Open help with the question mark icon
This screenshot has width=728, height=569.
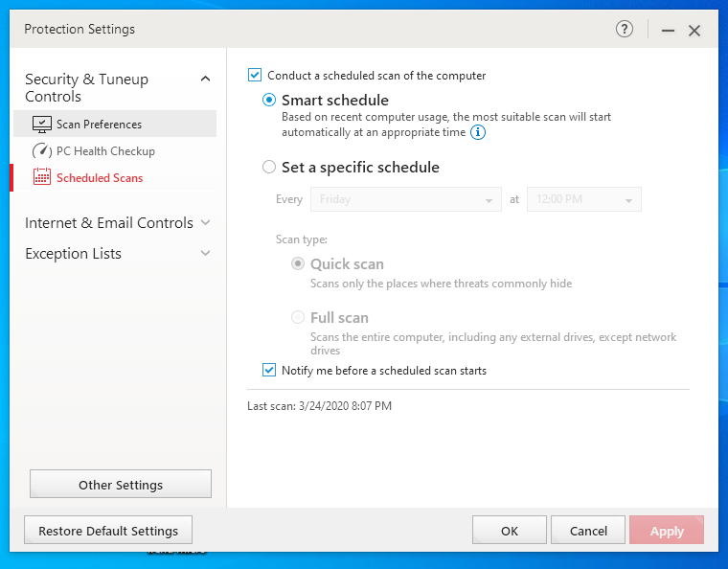point(625,30)
